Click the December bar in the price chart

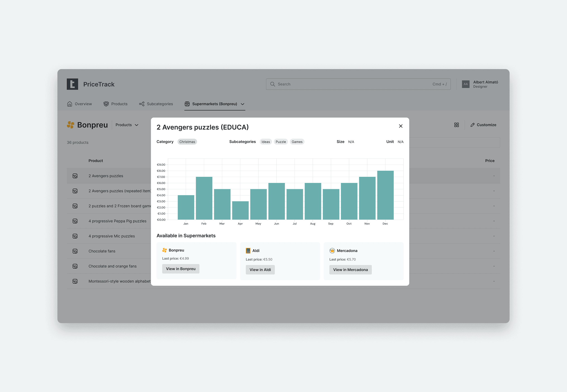[x=385, y=195]
